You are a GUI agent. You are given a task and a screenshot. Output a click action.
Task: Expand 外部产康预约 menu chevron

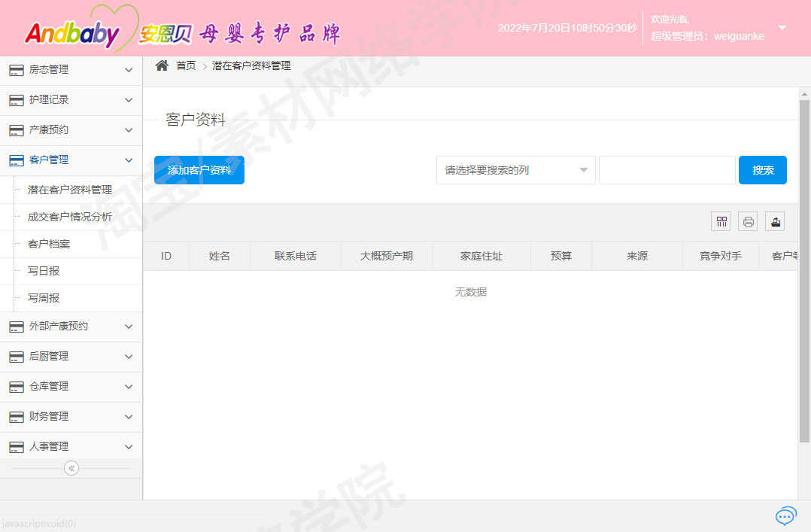[129, 327]
